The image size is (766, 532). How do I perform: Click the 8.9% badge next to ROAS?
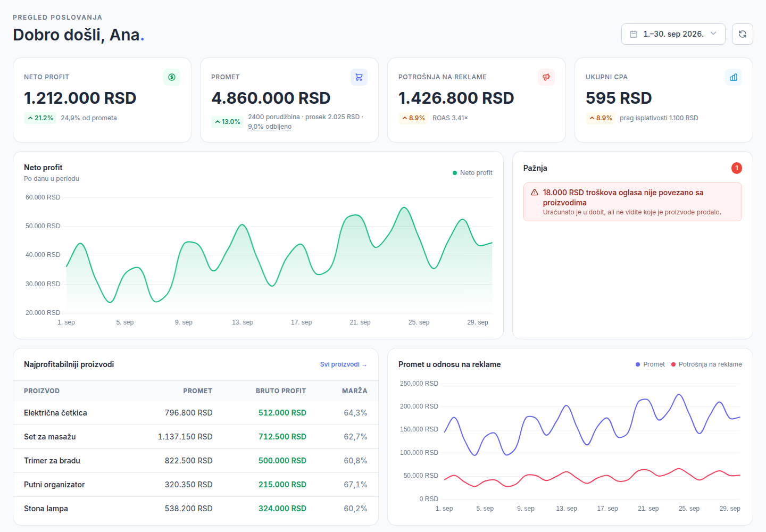point(413,118)
